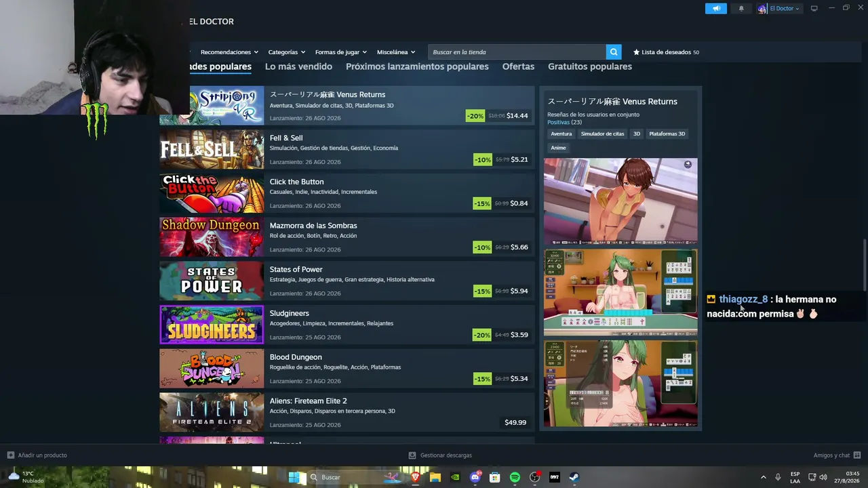Viewport: 868px width, 488px height.
Task: Click the Sludgineers game thumbnail
Action: tap(212, 325)
